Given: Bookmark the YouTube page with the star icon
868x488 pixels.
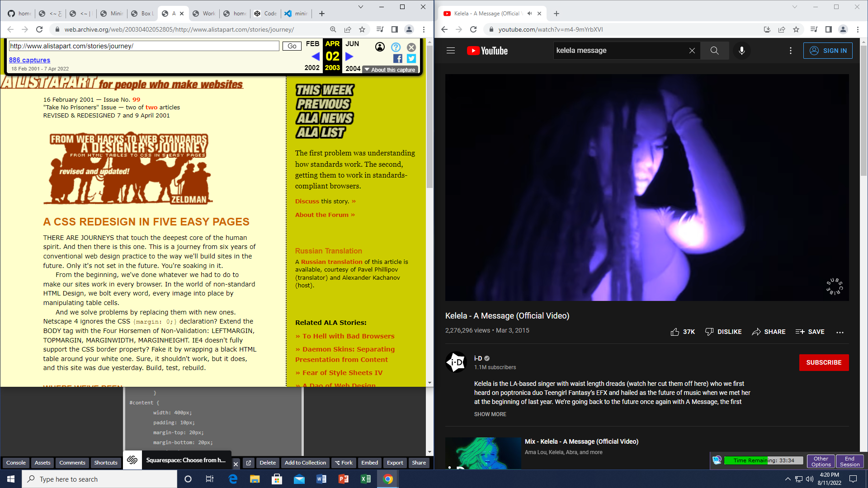Looking at the screenshot, I should (796, 29).
